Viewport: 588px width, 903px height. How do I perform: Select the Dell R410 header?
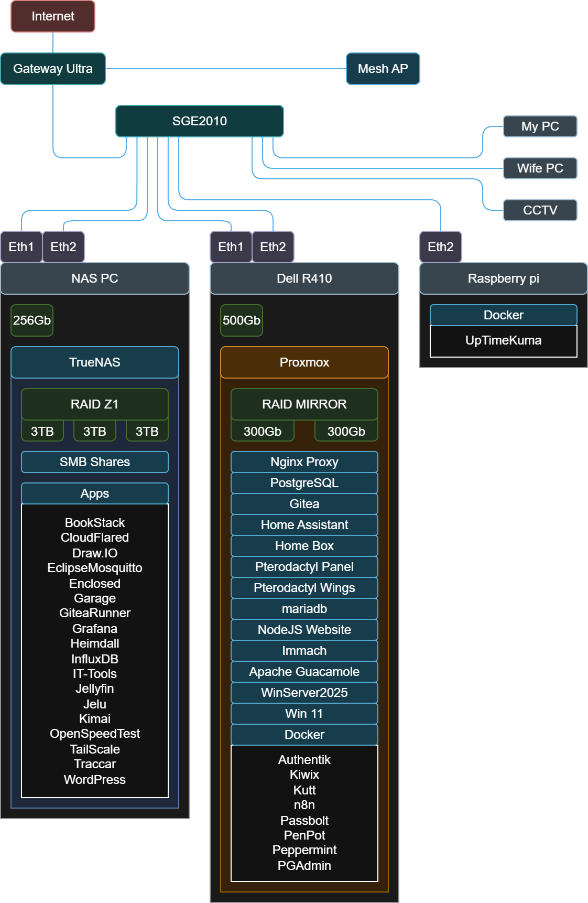[x=304, y=278]
